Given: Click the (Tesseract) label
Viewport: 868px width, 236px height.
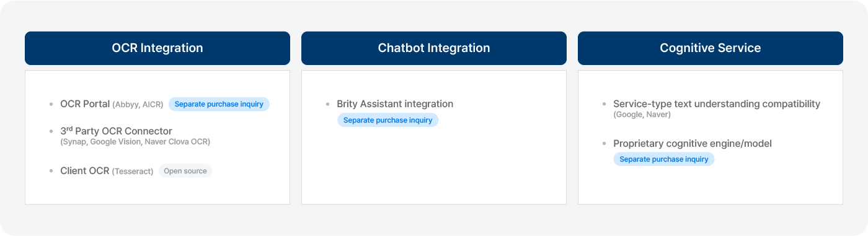Looking at the screenshot, I should tap(133, 172).
